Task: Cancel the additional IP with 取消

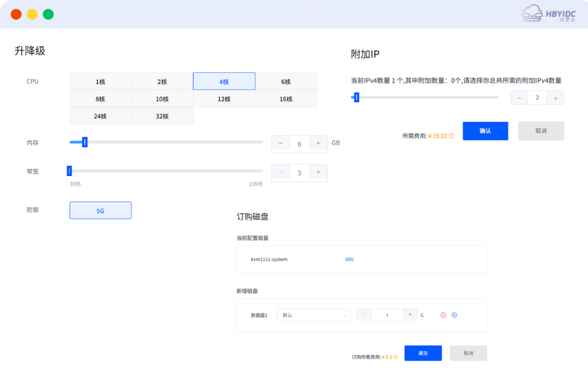Action: 541,131
